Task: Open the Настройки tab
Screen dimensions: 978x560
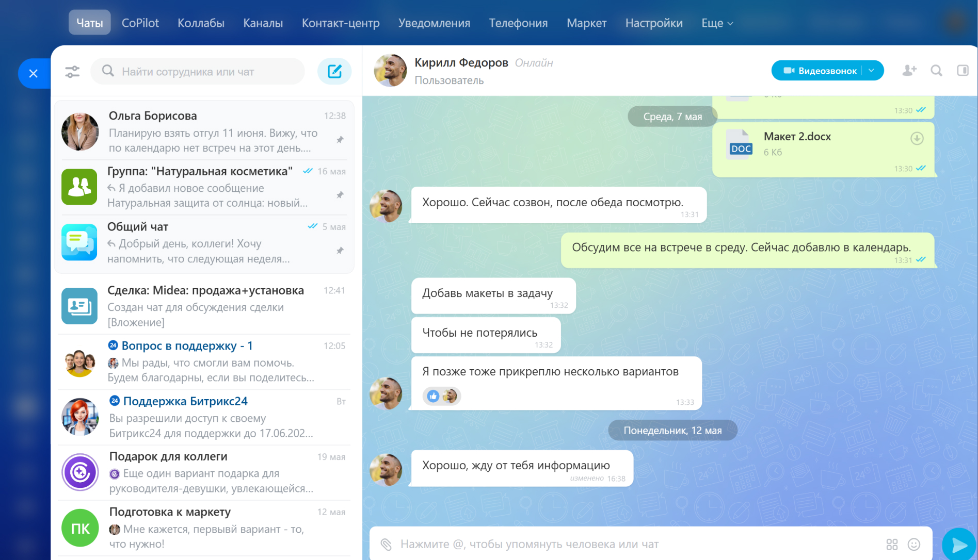Action: [654, 23]
